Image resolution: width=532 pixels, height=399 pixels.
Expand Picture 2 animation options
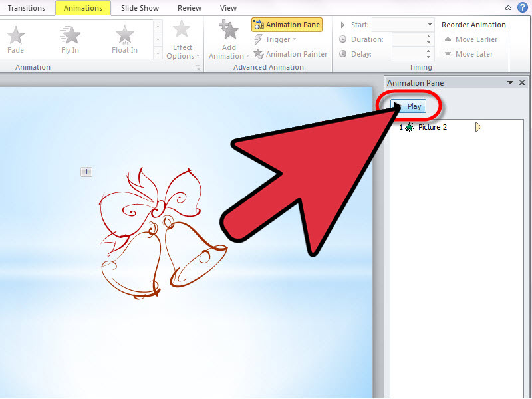tap(478, 127)
